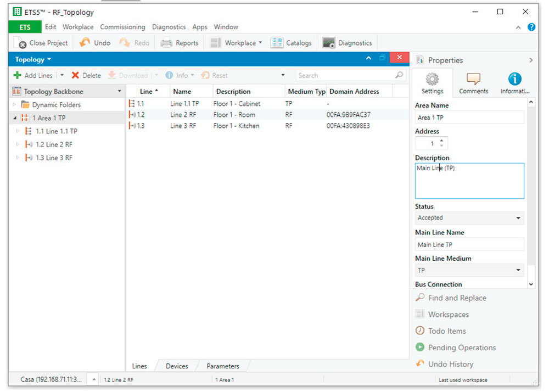Click the Description text area

[469, 181]
